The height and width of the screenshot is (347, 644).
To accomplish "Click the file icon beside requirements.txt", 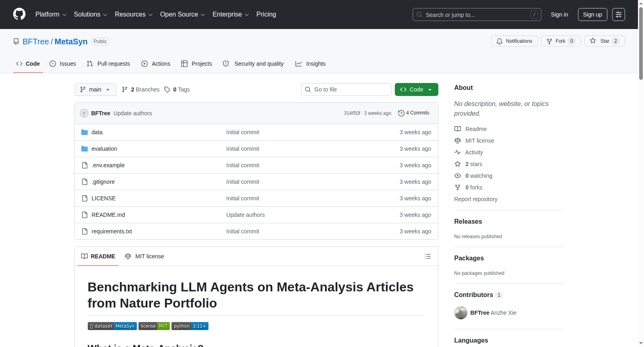I will click(x=85, y=231).
